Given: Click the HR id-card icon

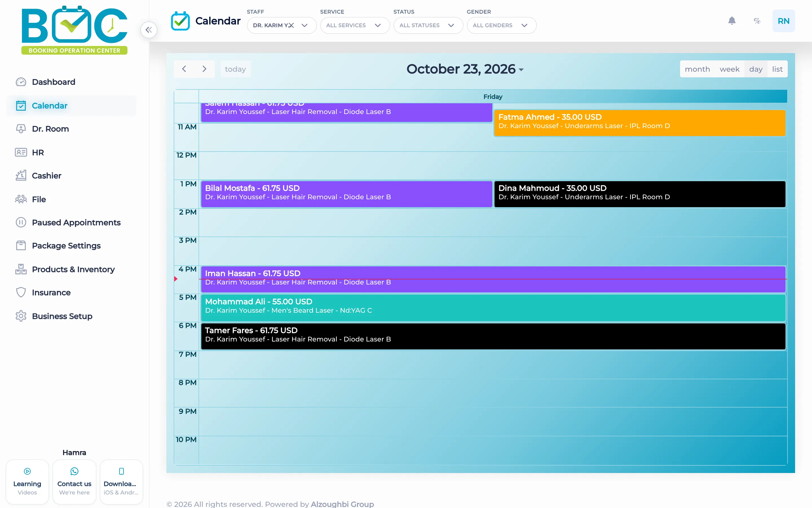Looking at the screenshot, I should (x=21, y=152).
